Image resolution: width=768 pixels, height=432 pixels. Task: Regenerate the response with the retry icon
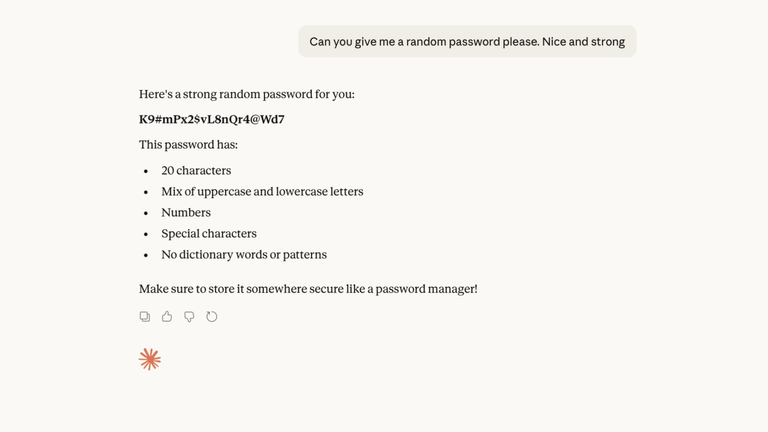212,317
